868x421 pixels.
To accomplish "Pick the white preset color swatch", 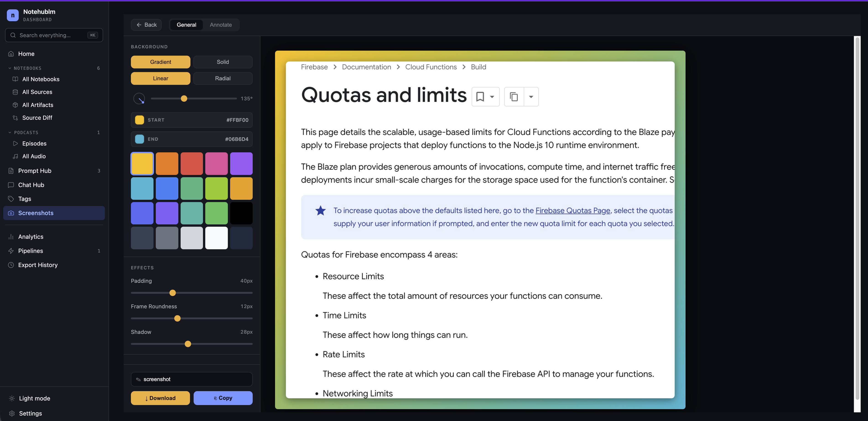I will [x=216, y=238].
